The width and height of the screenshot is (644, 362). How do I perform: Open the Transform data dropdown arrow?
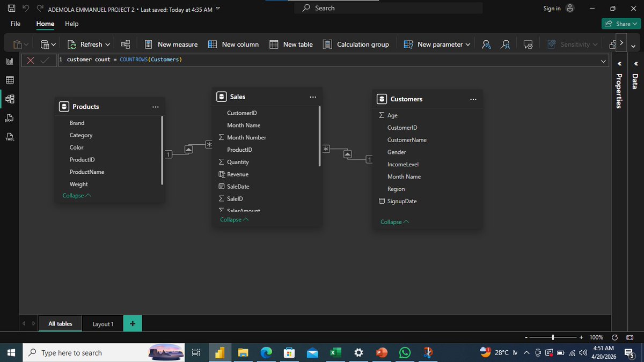pos(54,45)
